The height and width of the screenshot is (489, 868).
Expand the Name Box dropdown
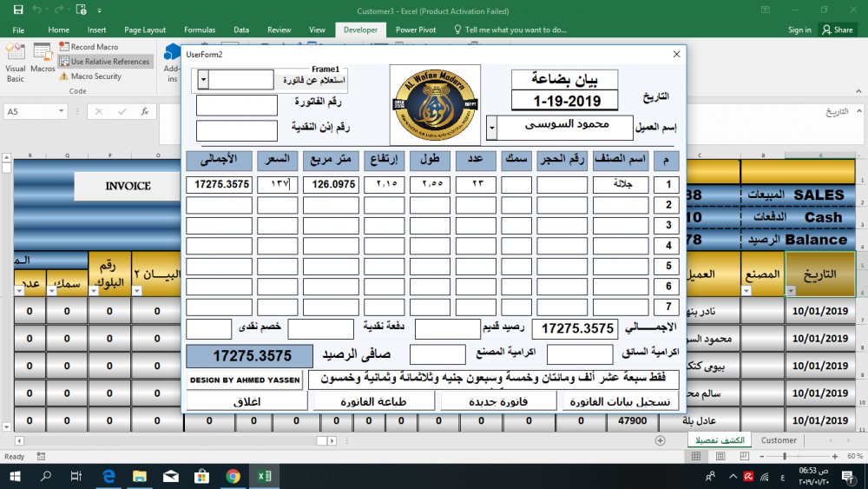click(x=61, y=111)
